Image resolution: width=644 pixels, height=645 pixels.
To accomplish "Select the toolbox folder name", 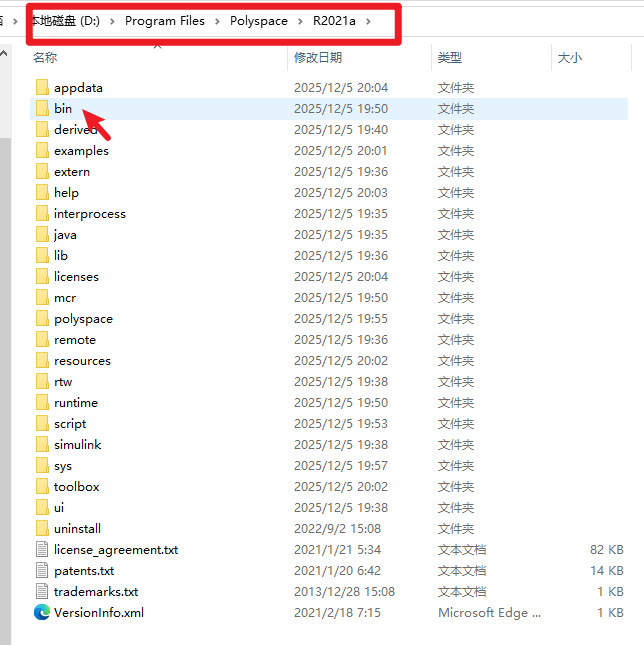I will coord(76,487).
